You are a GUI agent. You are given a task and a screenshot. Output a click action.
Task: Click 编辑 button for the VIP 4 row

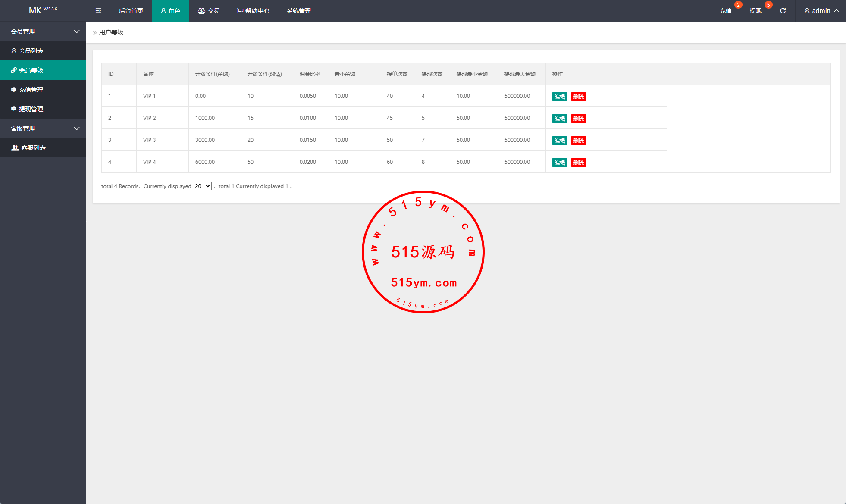[559, 163]
